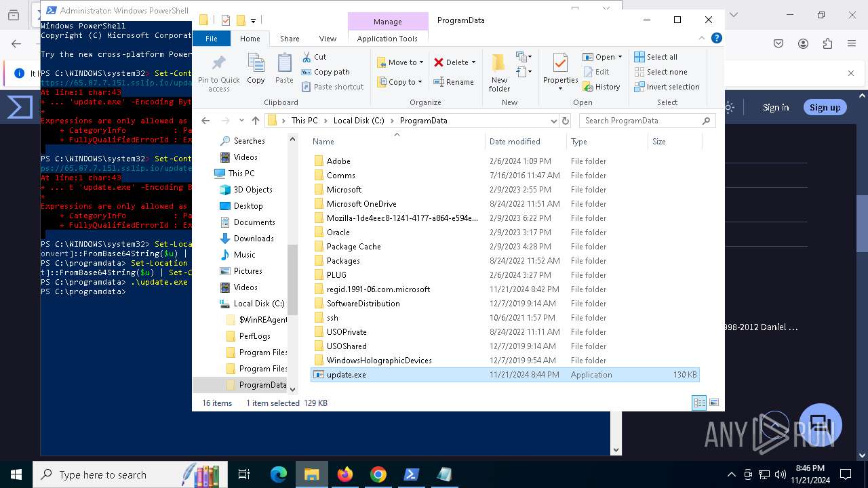Open Copy to dropdown
Viewport: 868px width, 488px height.
[x=399, y=82]
